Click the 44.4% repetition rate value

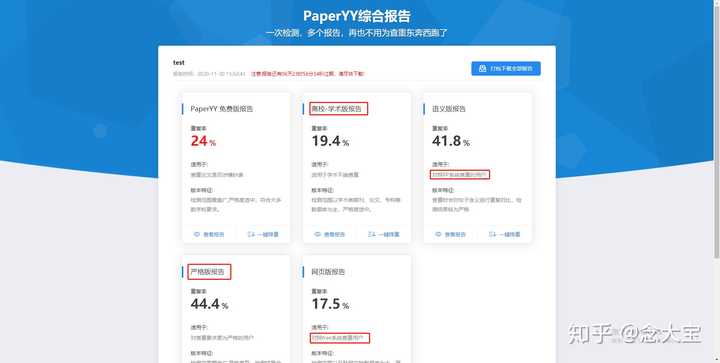point(209,304)
